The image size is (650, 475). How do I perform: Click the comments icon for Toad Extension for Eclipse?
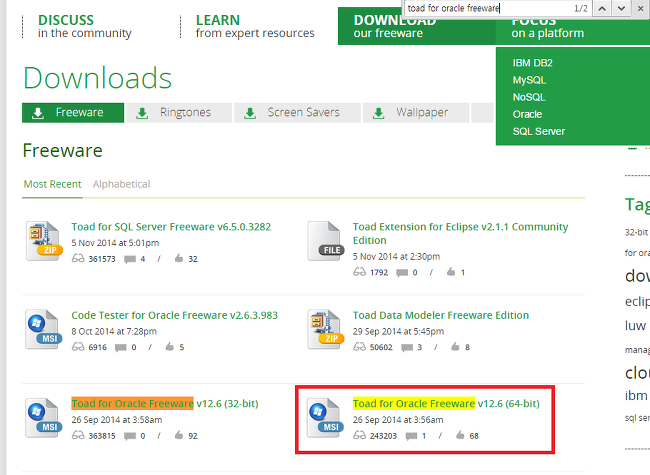coord(402,273)
